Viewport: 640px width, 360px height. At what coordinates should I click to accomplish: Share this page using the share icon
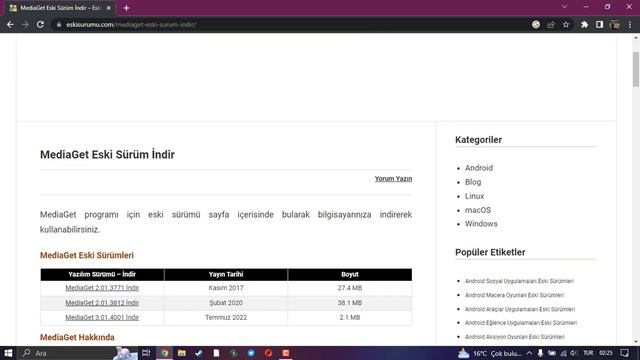[551, 24]
